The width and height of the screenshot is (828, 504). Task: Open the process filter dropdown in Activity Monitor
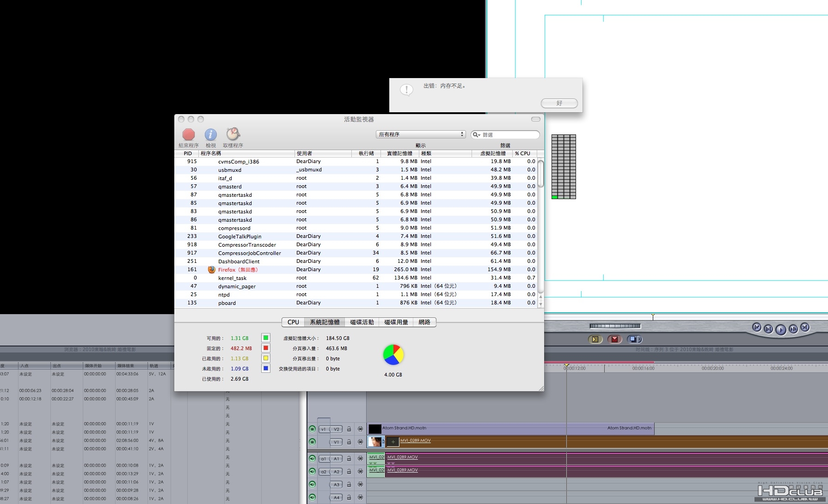pyautogui.click(x=420, y=134)
